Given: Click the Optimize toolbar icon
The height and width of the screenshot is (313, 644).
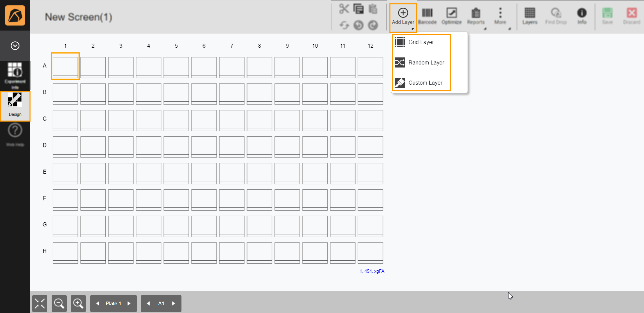Looking at the screenshot, I should click(451, 16).
